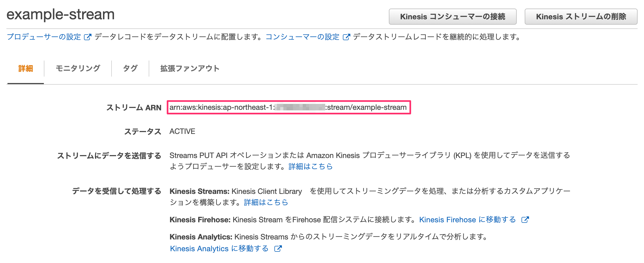
Task: Click external-link icon after Kinesis Analytics に移動する
Action: [x=278, y=249]
